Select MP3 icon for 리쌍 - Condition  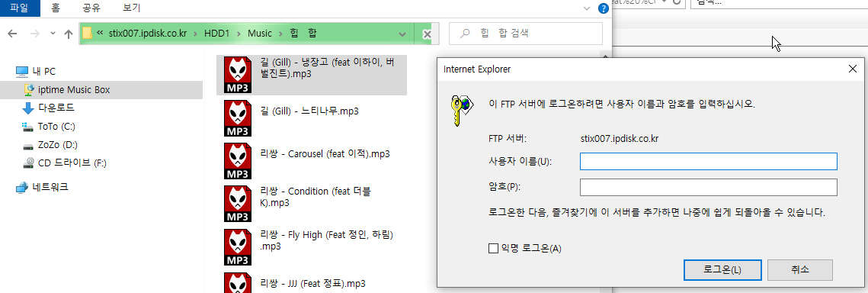click(x=239, y=203)
